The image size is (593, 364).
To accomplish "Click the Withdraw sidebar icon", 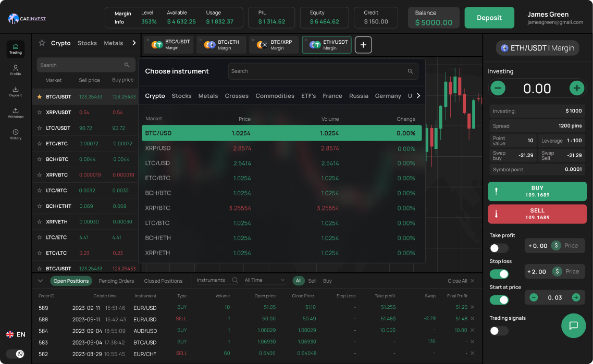I will pyautogui.click(x=16, y=112).
